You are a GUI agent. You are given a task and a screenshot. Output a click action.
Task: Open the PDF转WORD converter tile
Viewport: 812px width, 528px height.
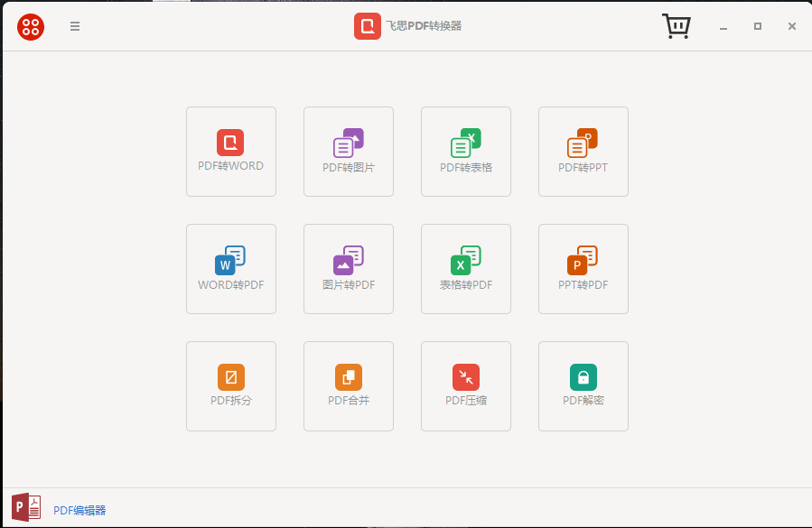(x=231, y=151)
